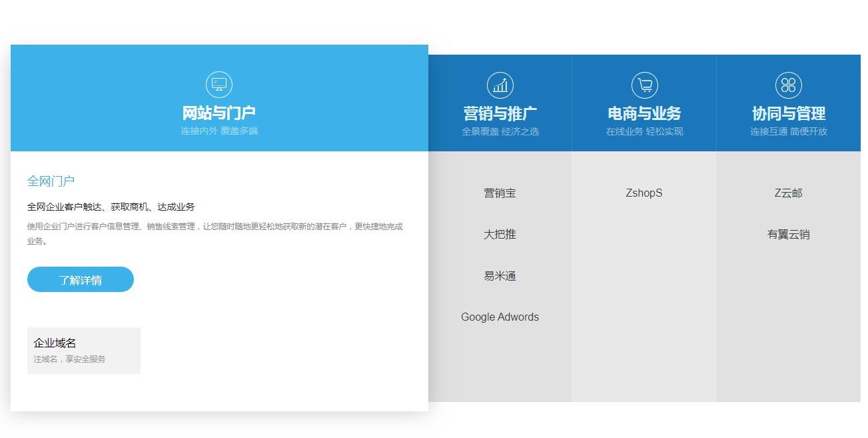Viewport: 868px width, 438px height.
Task: Click the Z云邮 link
Action: tap(788, 193)
